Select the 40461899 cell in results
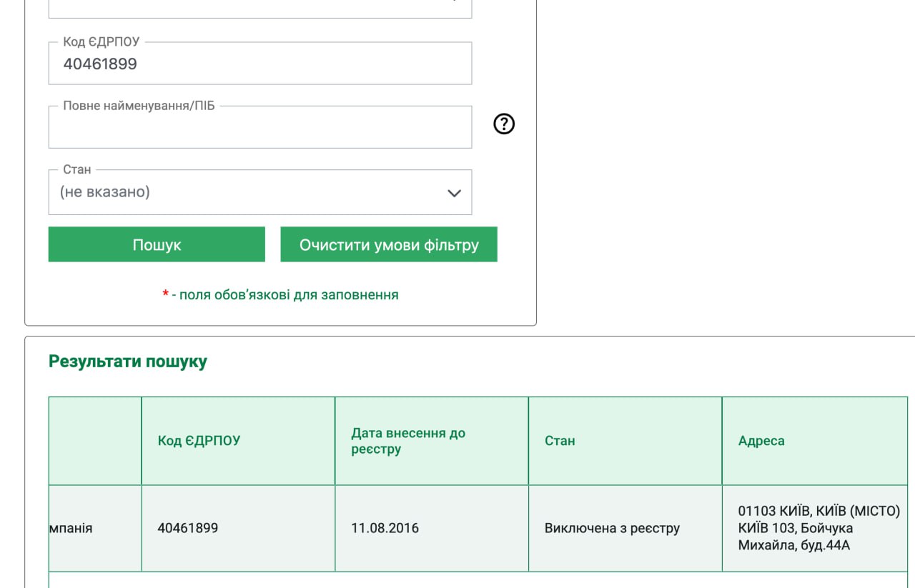This screenshot has height=588, width=915. pos(238,529)
